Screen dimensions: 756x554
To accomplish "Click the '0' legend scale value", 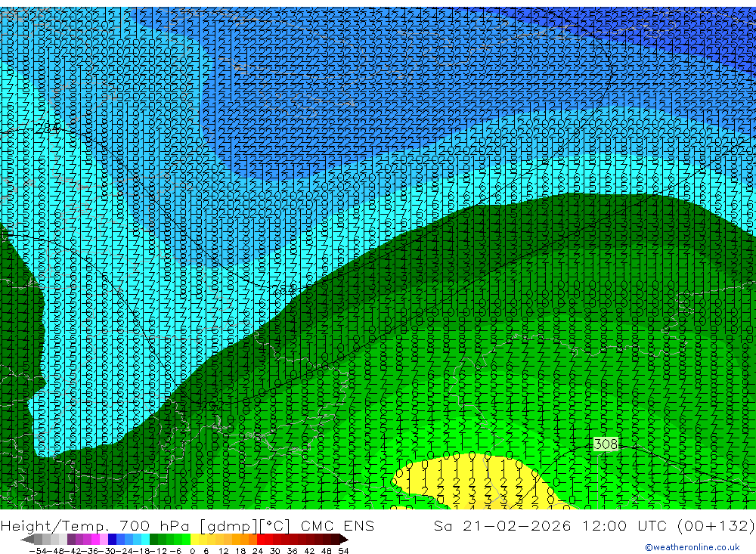I will tap(192, 551).
